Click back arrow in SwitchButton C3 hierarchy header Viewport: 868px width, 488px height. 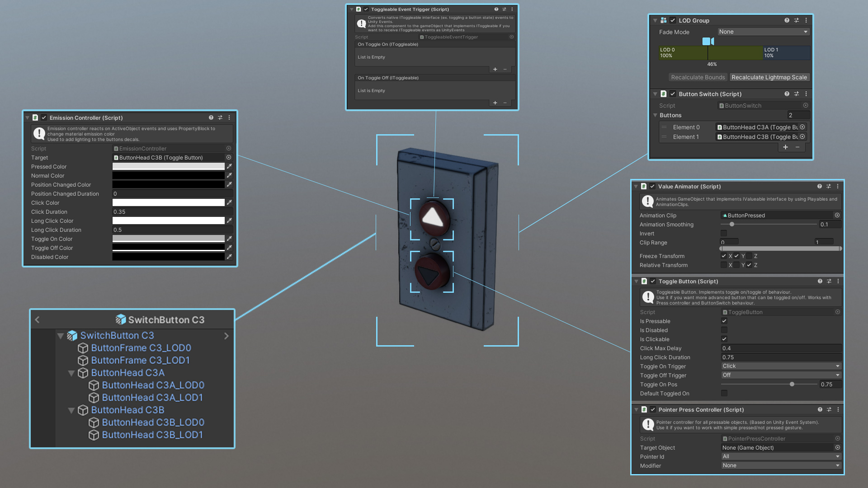[x=38, y=320]
